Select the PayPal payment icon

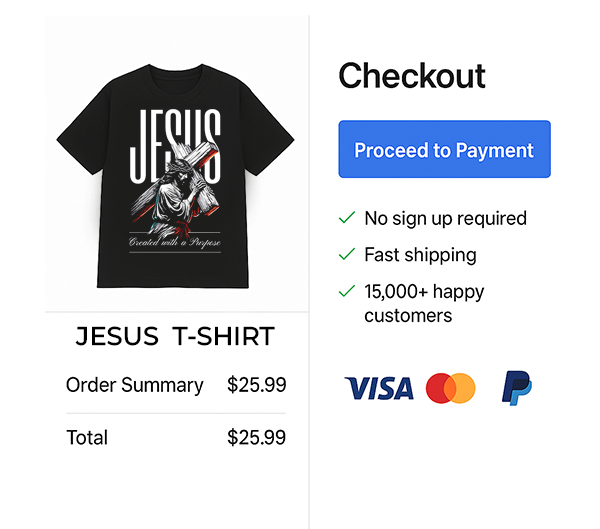pos(516,388)
